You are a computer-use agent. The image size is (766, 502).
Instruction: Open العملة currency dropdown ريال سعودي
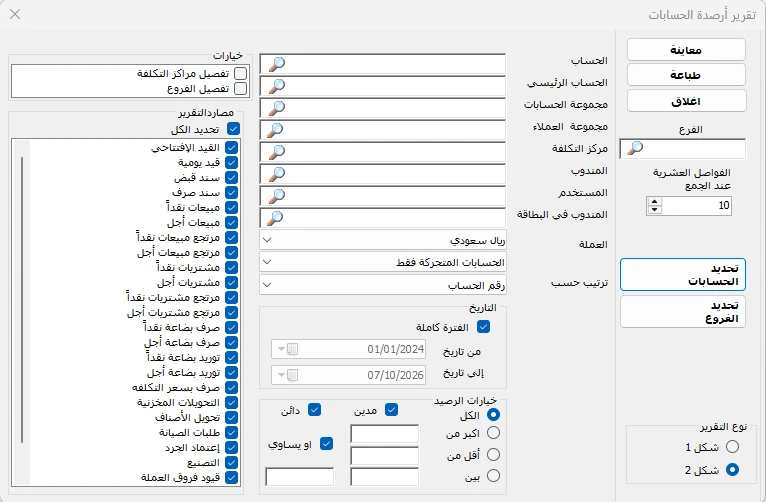point(383,240)
